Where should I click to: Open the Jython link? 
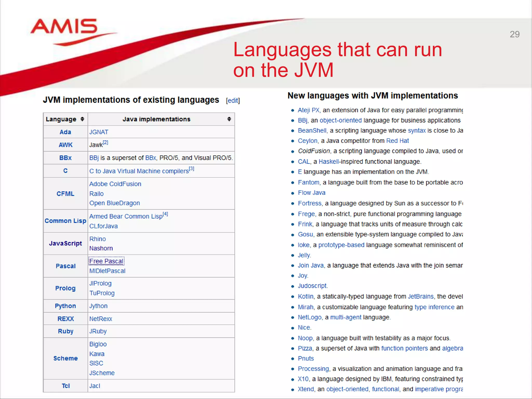click(98, 306)
